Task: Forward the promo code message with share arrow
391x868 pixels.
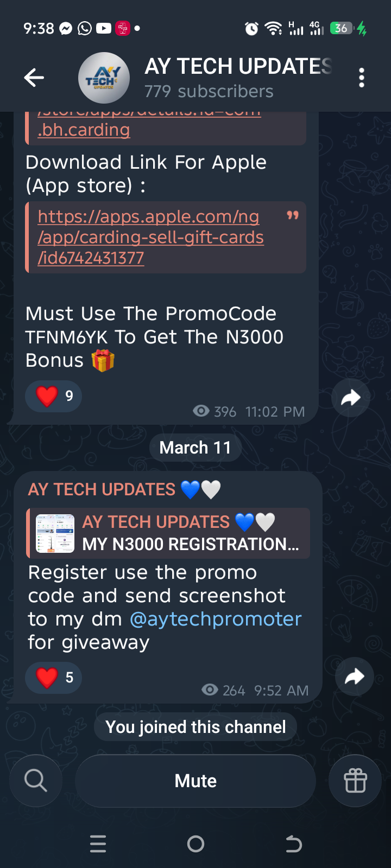Action: click(x=351, y=398)
